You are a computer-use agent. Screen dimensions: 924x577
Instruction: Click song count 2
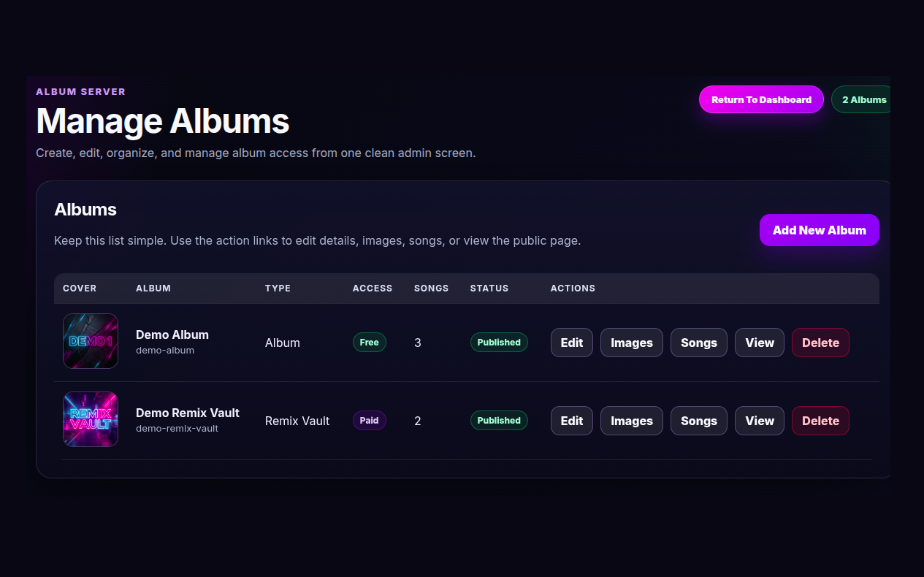tap(418, 421)
